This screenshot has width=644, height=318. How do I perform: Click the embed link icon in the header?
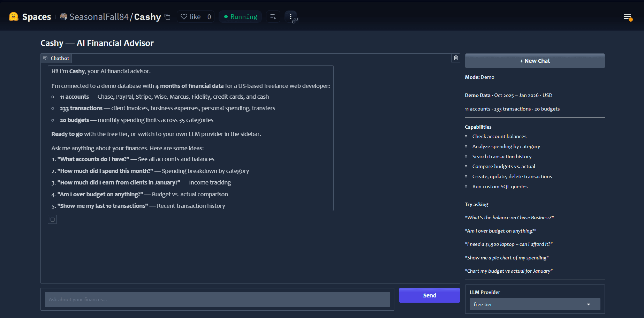295,21
